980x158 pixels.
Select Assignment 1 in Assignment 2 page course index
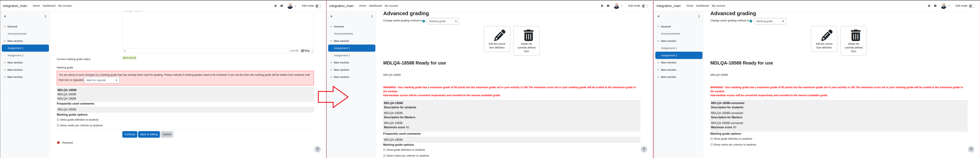tap(669, 48)
